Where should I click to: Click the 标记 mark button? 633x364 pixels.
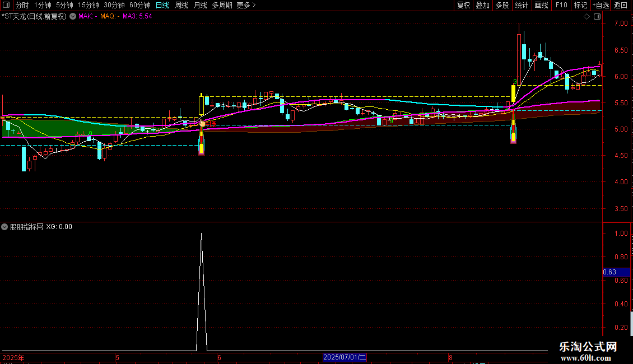coord(580,5)
